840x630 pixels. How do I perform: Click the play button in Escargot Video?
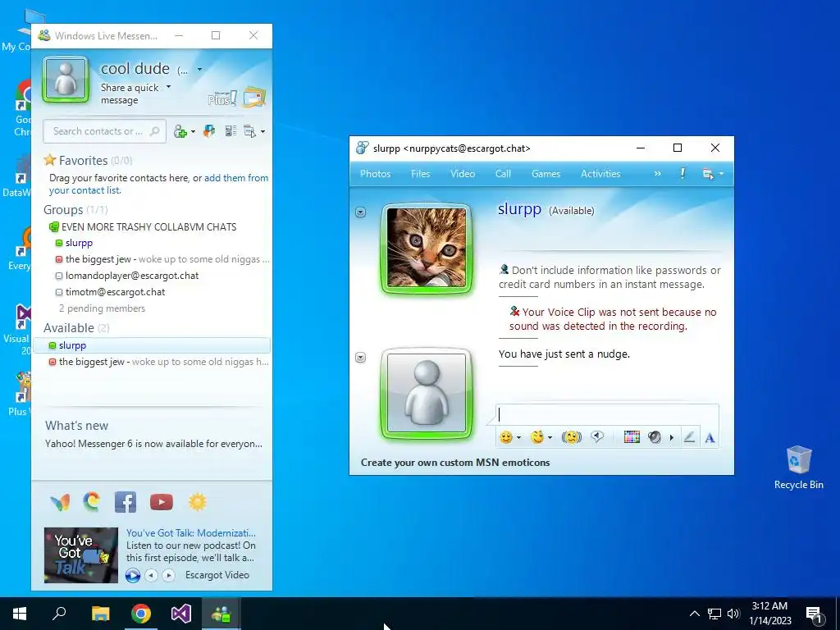tap(133, 575)
